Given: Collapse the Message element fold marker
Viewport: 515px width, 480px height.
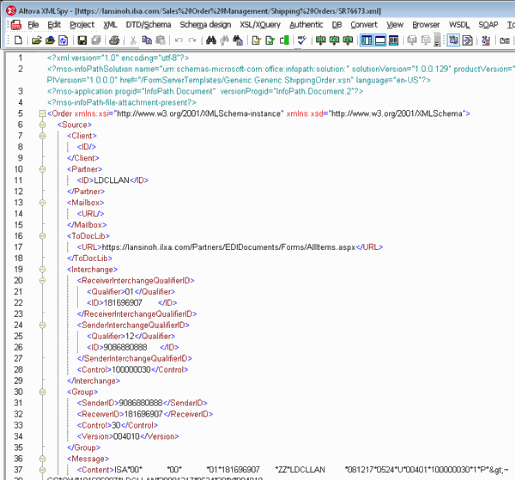Looking at the screenshot, I should coord(42,459).
